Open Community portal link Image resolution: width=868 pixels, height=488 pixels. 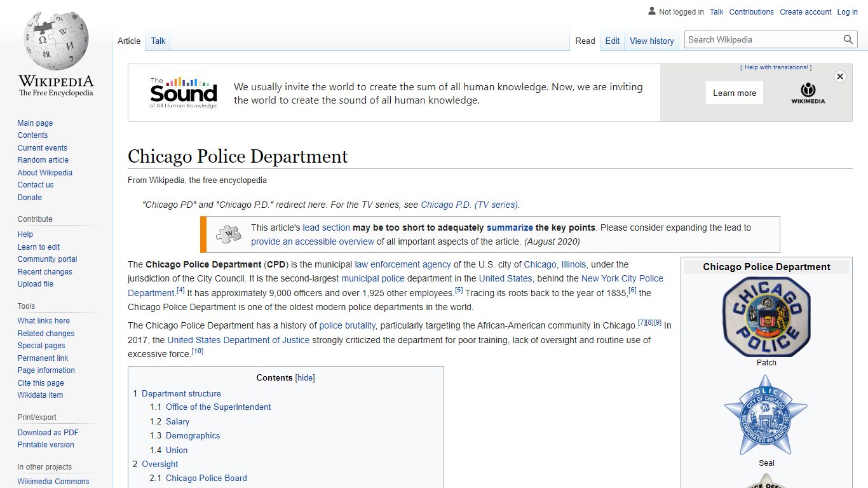point(47,259)
